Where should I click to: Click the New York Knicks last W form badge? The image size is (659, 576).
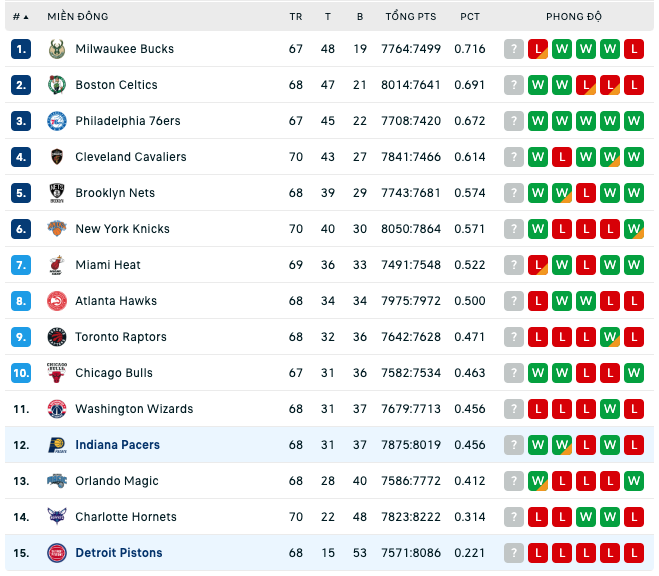(634, 229)
